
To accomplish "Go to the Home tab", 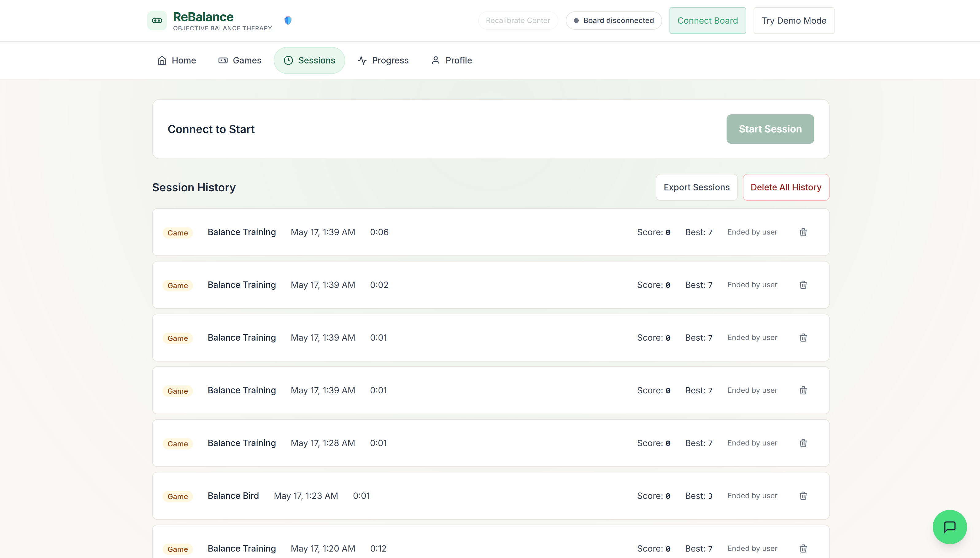I will coord(177,60).
